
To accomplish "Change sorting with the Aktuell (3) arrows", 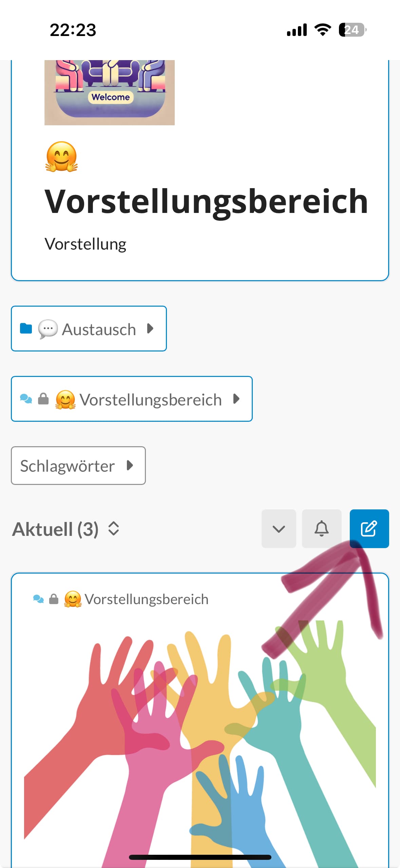I will pyautogui.click(x=113, y=528).
